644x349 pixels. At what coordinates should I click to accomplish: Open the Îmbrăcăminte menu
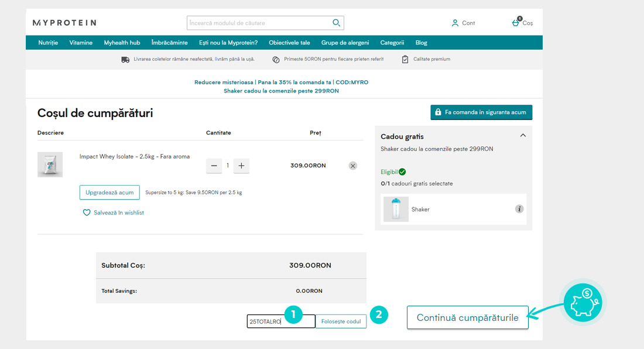(x=170, y=43)
